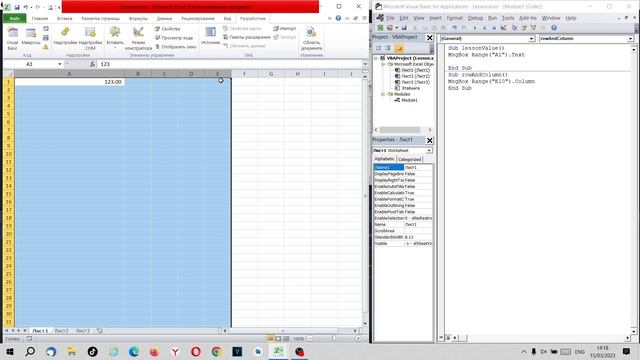Open VBA Tools menu
This screenshot has width=640, height=360.
coord(508,18)
